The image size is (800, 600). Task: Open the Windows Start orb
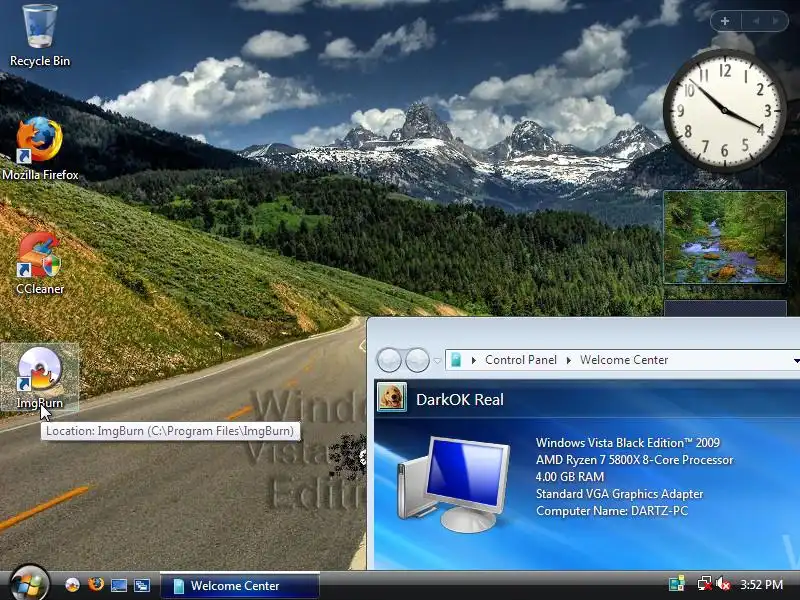[29, 585]
